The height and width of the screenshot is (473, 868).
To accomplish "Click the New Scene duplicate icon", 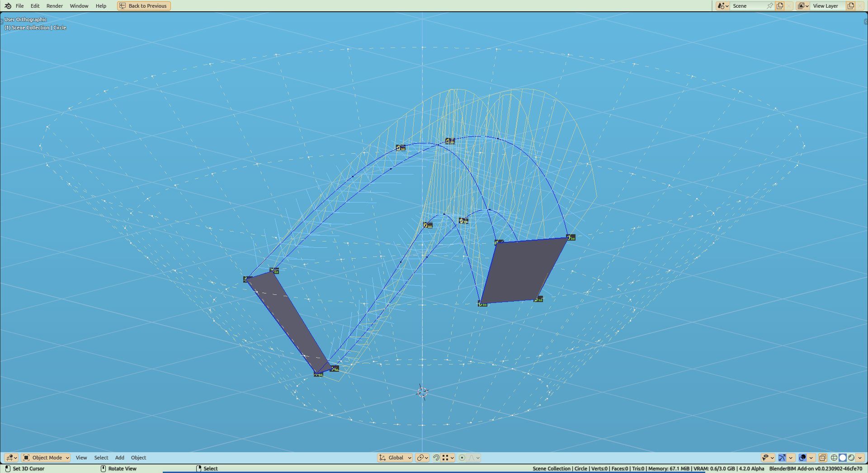I will coord(780,6).
